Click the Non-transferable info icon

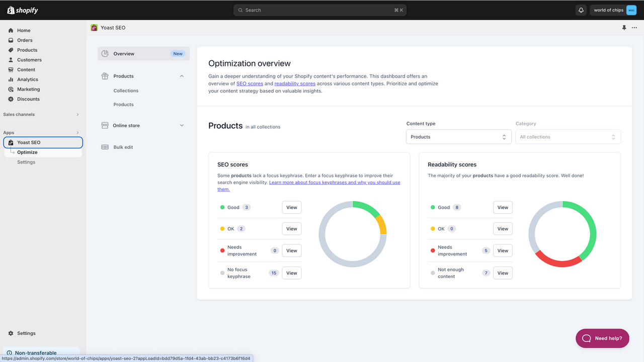tap(9, 353)
